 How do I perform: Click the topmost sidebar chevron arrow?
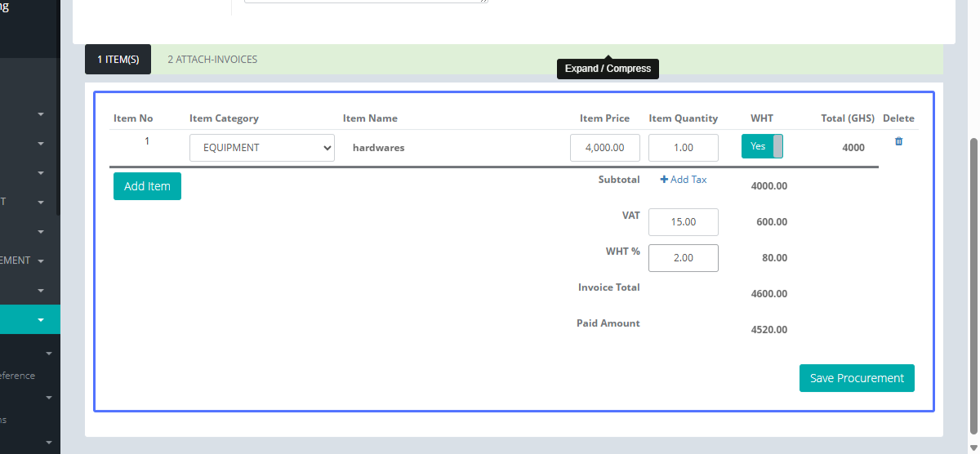pos(41,114)
